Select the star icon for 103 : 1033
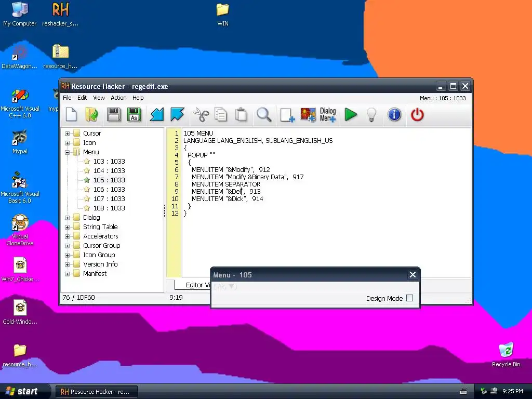Screen dimensions: 532x399 87,161
